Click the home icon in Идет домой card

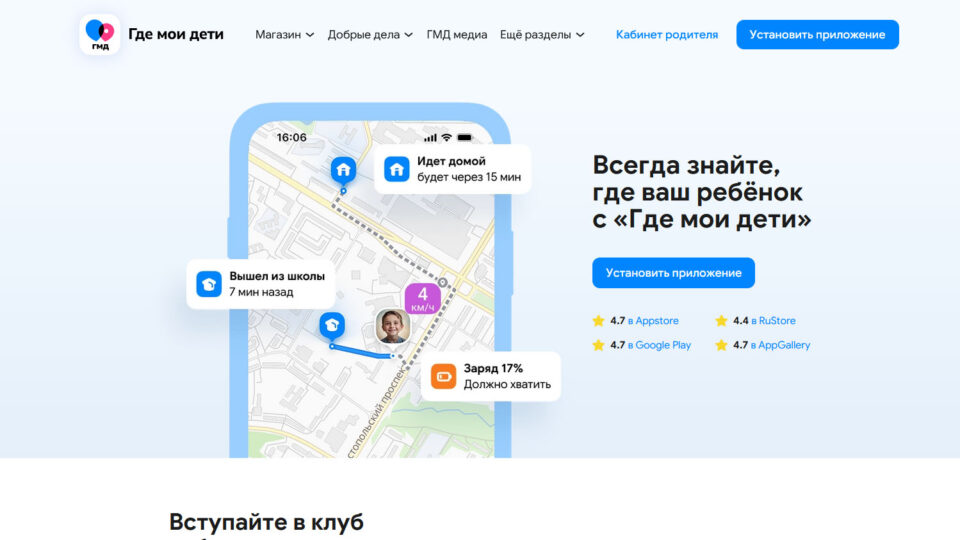click(397, 169)
